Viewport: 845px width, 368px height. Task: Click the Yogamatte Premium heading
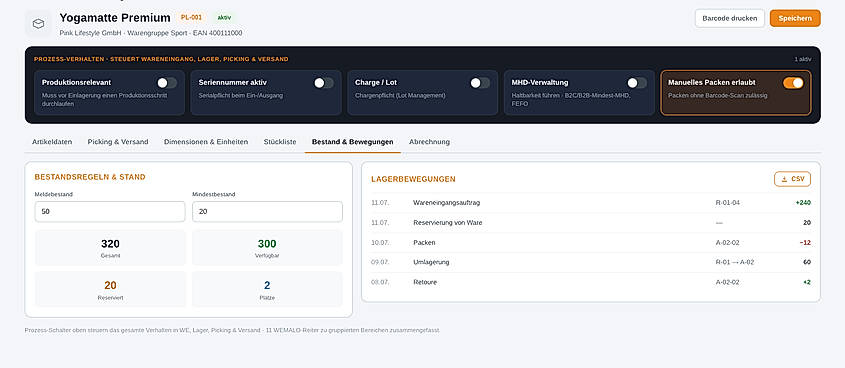[115, 18]
